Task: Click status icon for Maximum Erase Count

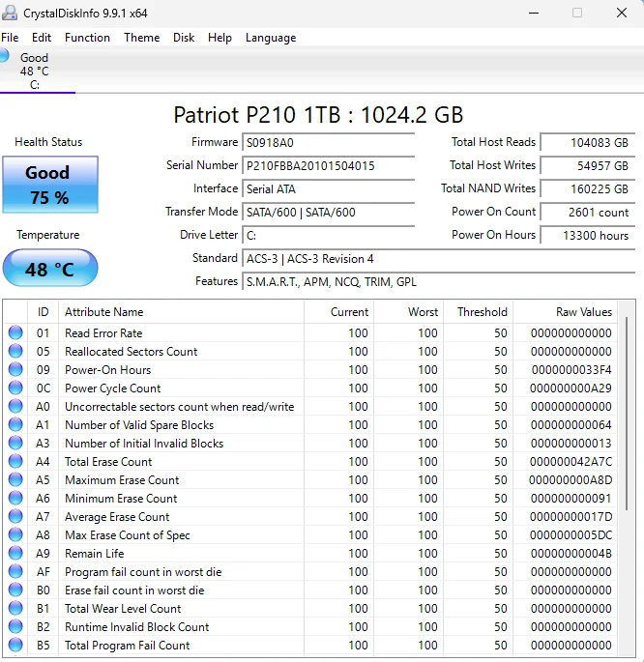Action: tap(15, 479)
